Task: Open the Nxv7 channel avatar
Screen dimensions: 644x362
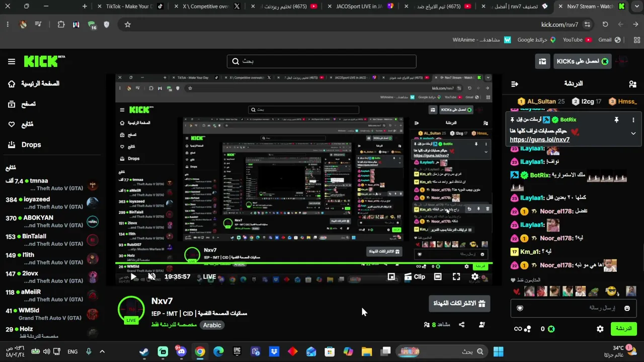Action: point(131,309)
